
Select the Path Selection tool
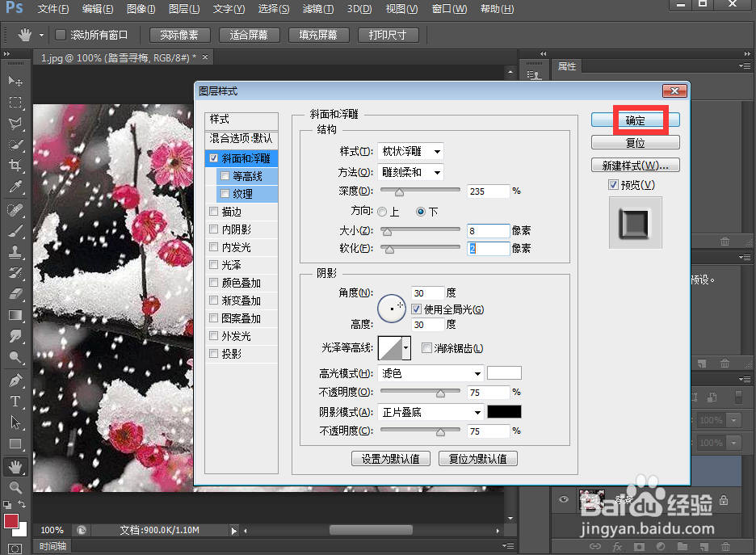pyautogui.click(x=15, y=423)
